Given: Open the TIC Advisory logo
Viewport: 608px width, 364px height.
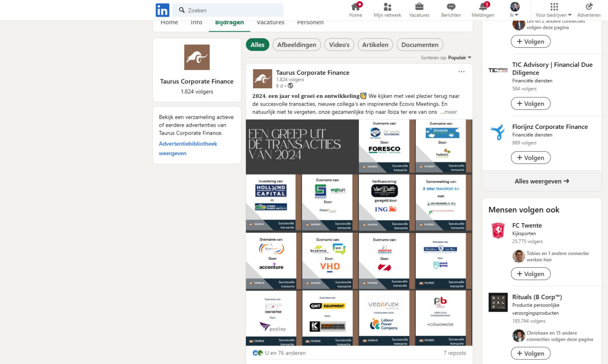Looking at the screenshot, I should [x=498, y=70].
